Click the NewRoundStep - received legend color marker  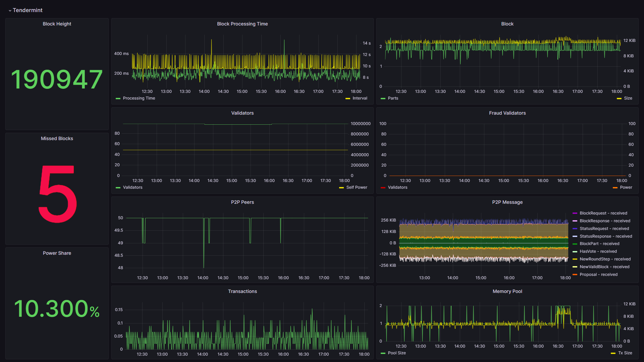click(575, 259)
